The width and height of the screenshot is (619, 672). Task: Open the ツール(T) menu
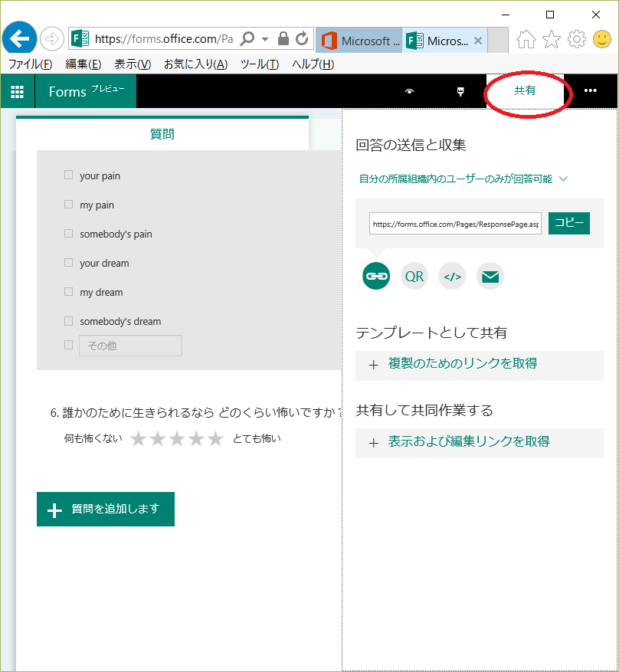(x=259, y=64)
